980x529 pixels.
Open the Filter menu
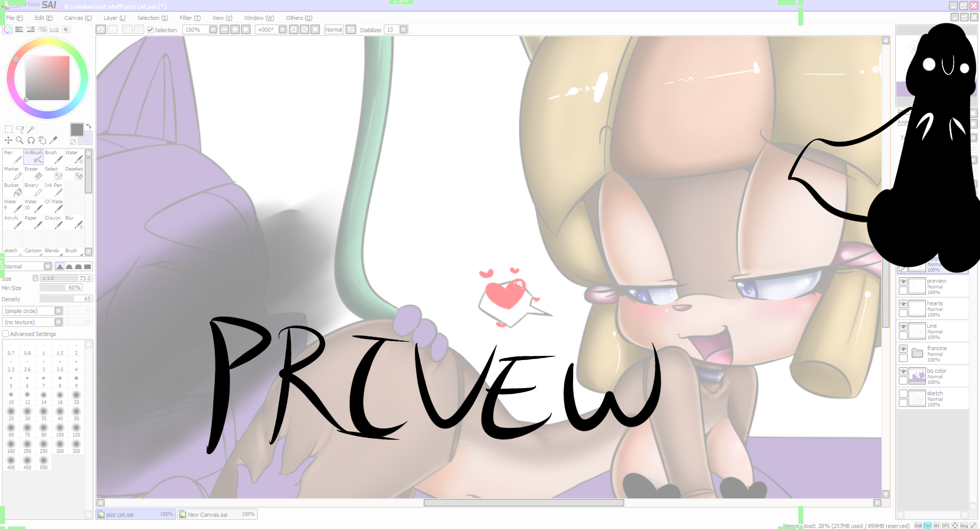190,18
